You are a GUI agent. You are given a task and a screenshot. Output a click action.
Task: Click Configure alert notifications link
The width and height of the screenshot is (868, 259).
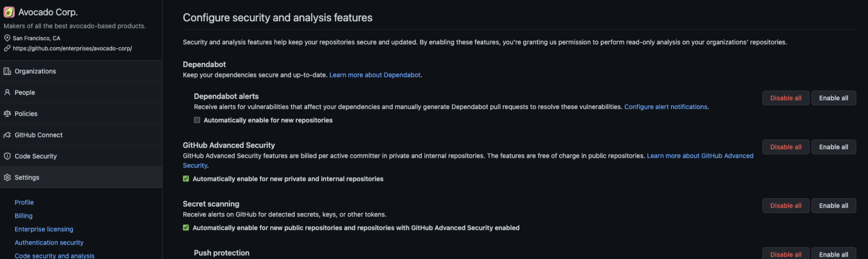666,107
